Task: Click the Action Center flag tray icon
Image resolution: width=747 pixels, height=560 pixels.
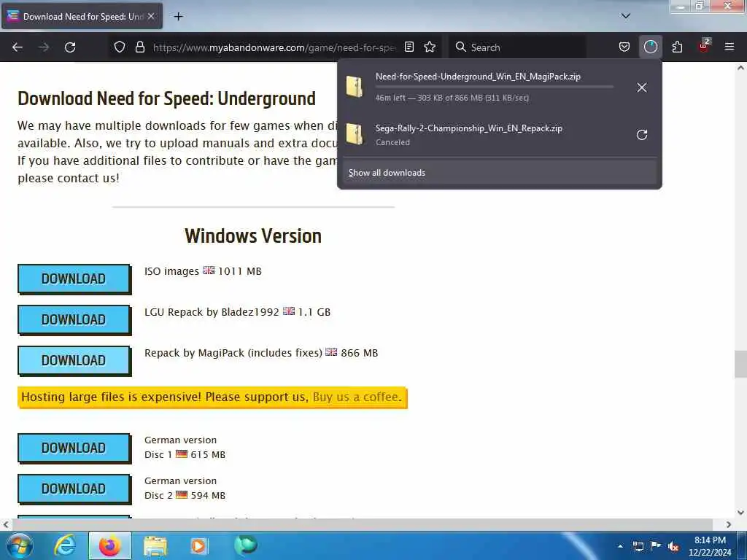Action: (656, 546)
